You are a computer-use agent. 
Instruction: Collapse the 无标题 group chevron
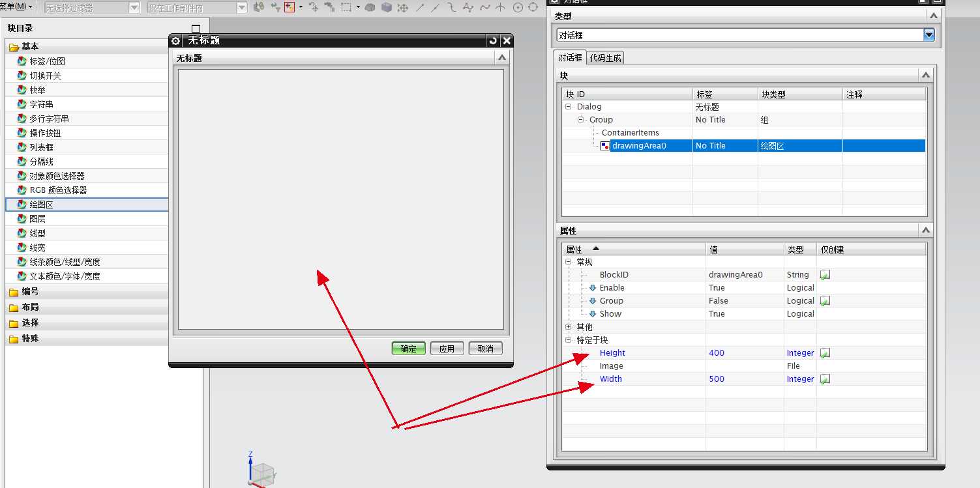pyautogui.click(x=502, y=57)
